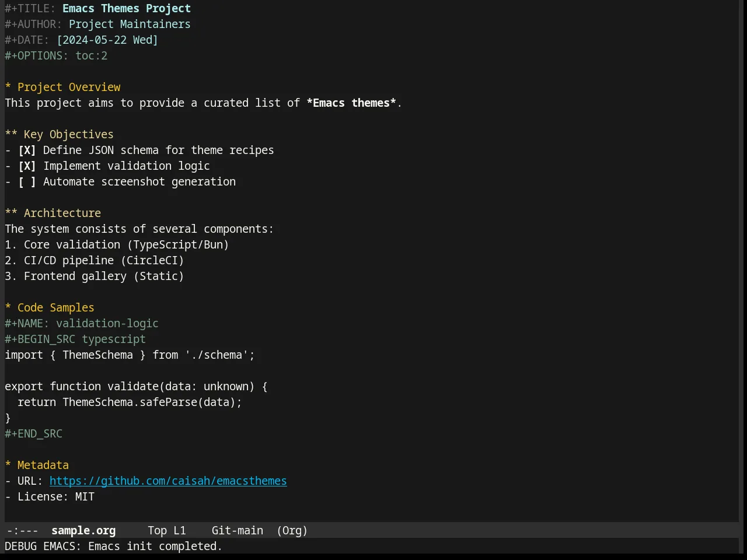This screenshot has height=560, width=747.
Task: Open the github.com/caisah/emacsthemes link
Action: 168,481
